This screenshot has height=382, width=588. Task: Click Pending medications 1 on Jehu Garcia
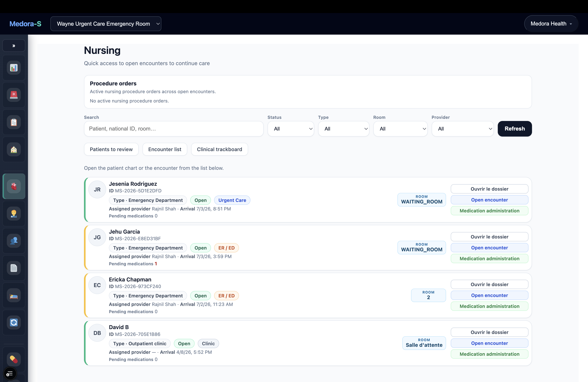(133, 264)
